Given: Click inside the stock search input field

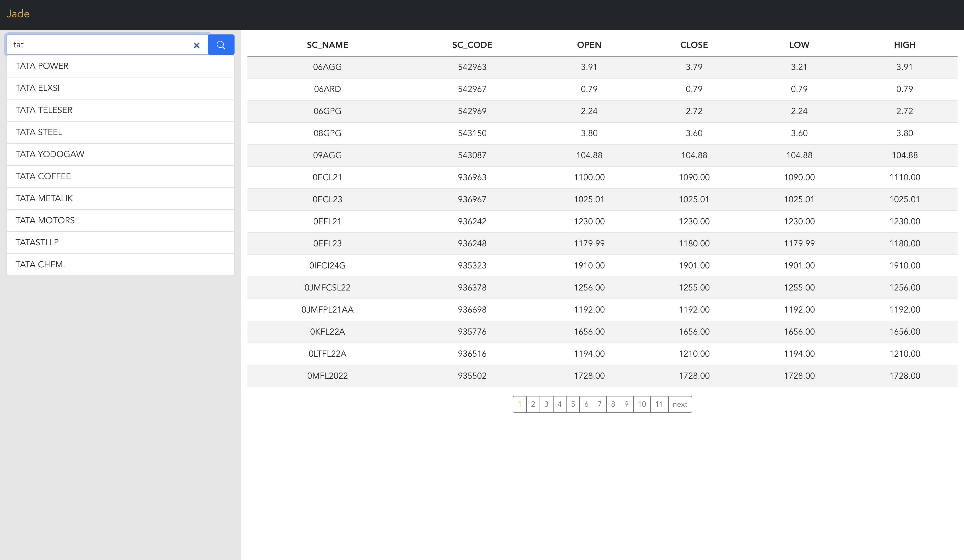Looking at the screenshot, I should [x=100, y=45].
